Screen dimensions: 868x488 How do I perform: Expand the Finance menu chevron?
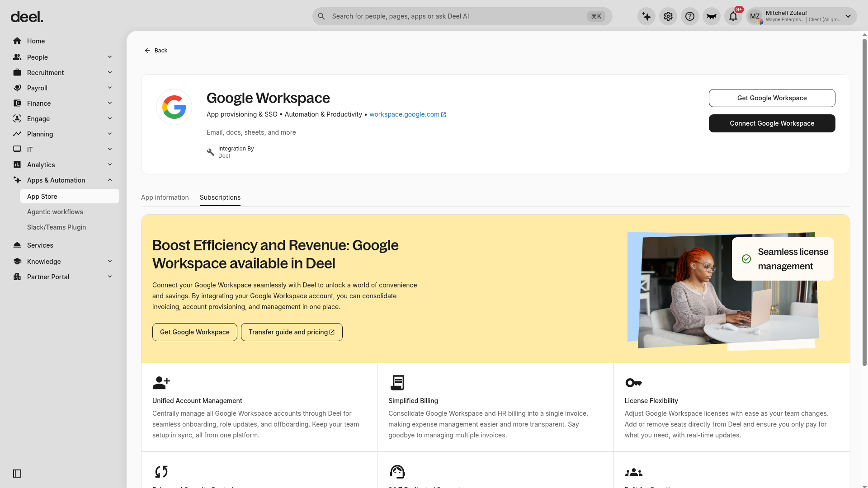tap(110, 103)
